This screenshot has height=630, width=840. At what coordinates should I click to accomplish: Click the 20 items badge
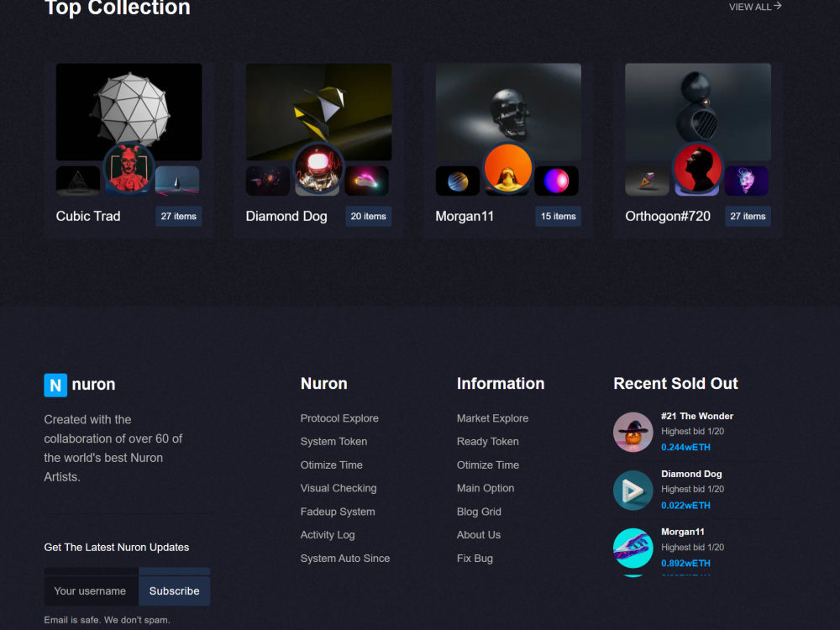[x=368, y=216]
